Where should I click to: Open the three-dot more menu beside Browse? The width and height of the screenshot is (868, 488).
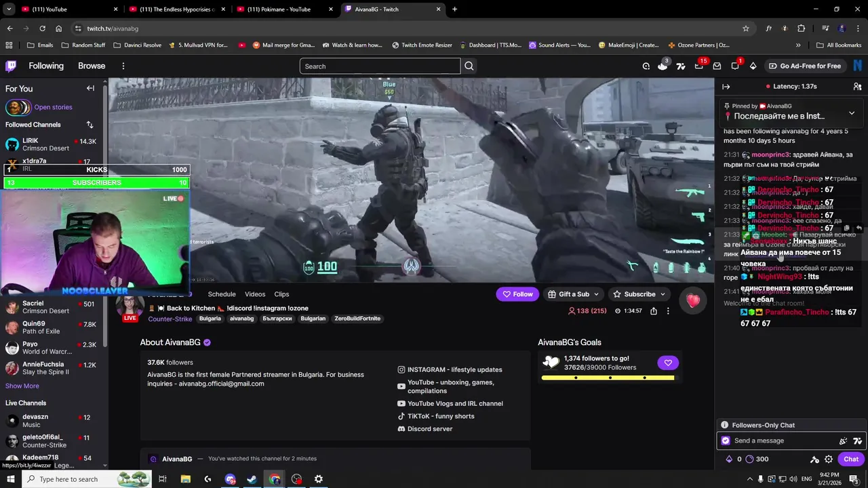pos(123,66)
